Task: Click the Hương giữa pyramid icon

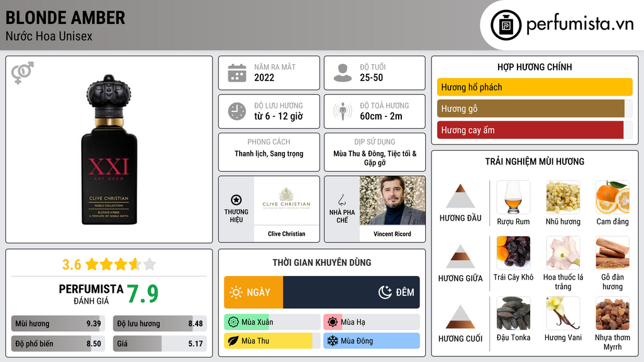Action: [460, 256]
